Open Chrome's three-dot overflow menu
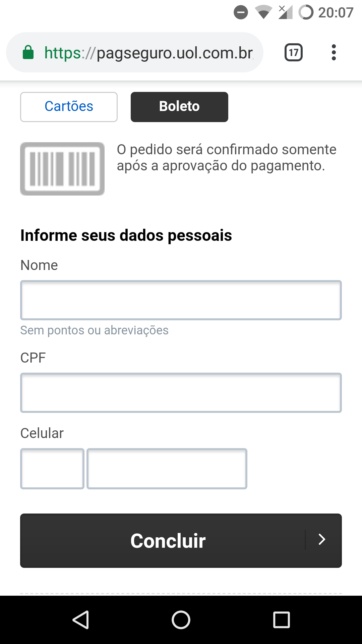The image size is (362, 644). 334,53
